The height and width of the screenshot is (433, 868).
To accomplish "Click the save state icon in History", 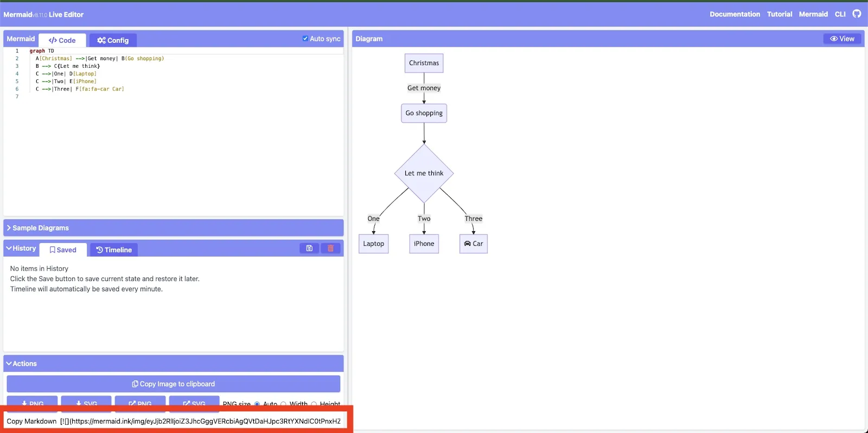I will tap(309, 249).
